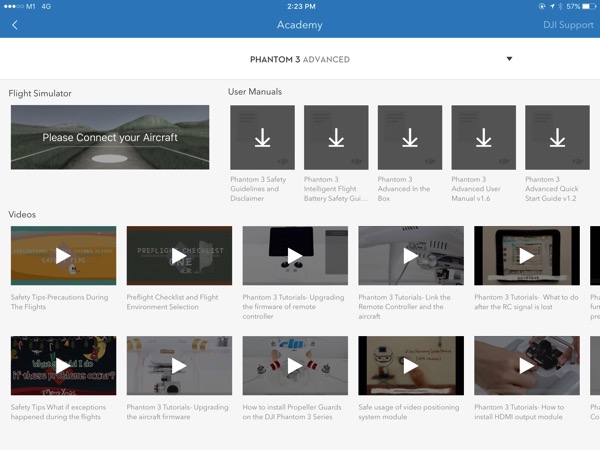Open 'What to do after the RC signal is lost' caption
The height and width of the screenshot is (450, 600).
[x=526, y=302]
